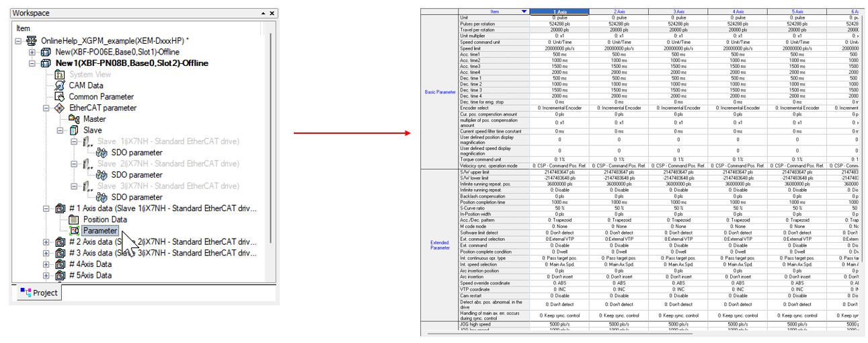Select the Common Parameter tree item
This screenshot has height=343, width=868.
click(x=101, y=97)
